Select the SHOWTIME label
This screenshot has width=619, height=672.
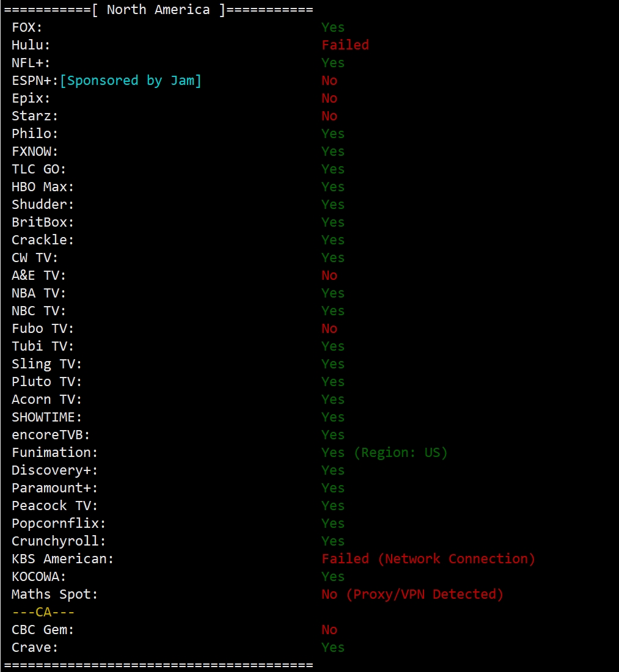(x=46, y=417)
